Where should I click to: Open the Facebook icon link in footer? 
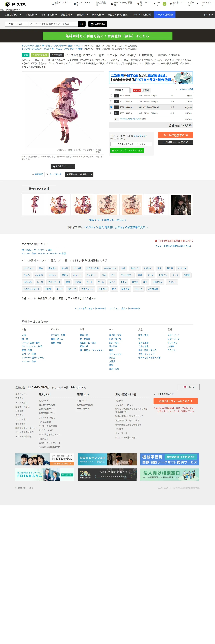(21, 488)
